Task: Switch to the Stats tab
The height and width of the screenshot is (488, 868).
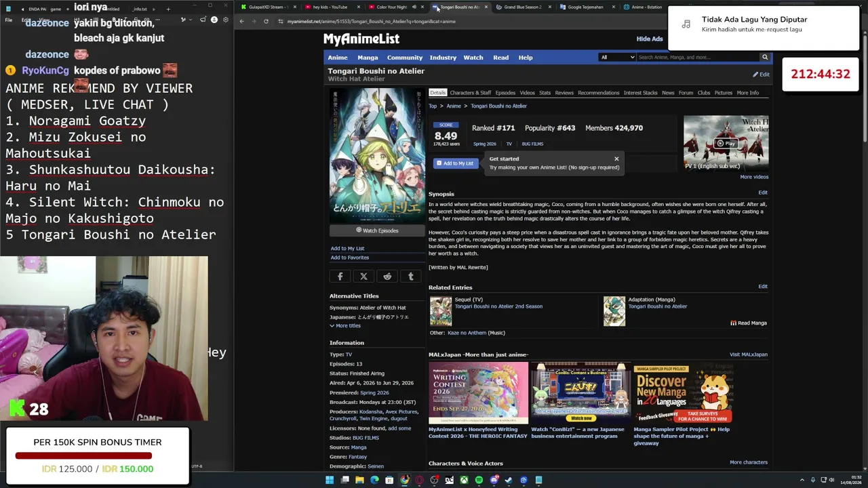Action: [545, 93]
